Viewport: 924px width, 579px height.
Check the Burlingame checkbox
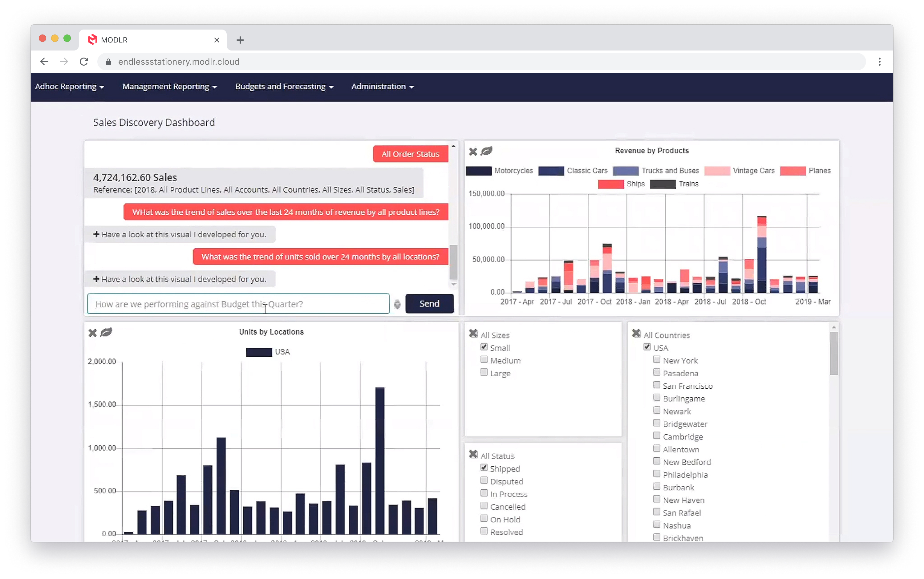tap(657, 398)
